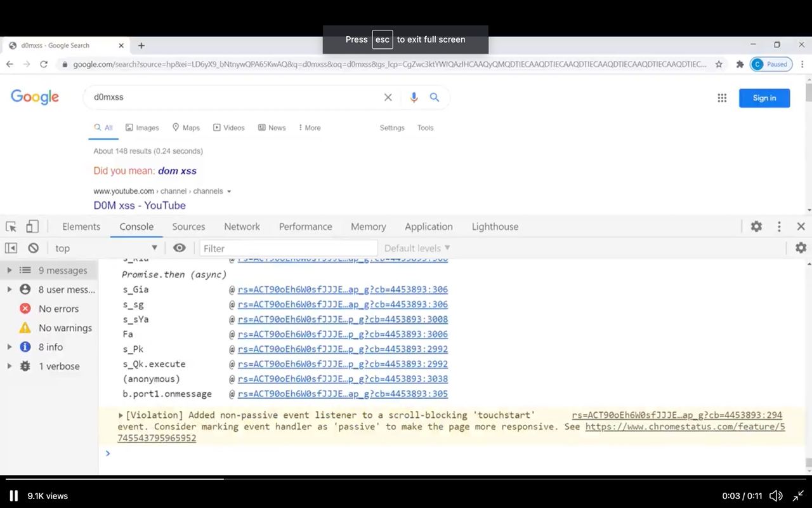Open console settings gear

(801, 248)
